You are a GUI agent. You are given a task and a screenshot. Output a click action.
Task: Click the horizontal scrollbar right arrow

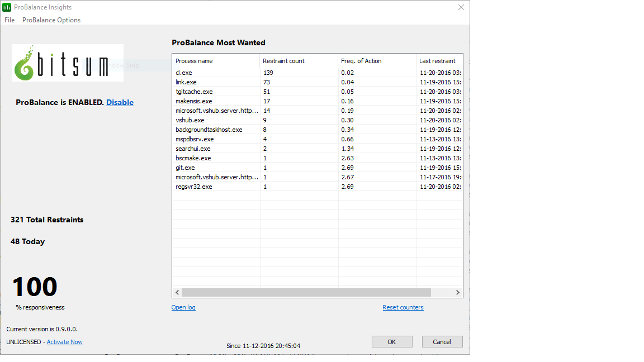click(457, 292)
